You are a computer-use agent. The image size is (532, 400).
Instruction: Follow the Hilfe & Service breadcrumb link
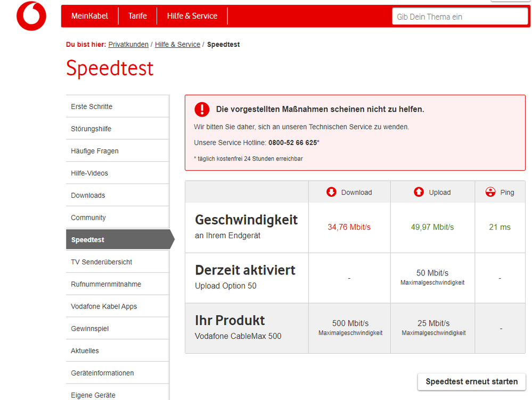point(177,44)
